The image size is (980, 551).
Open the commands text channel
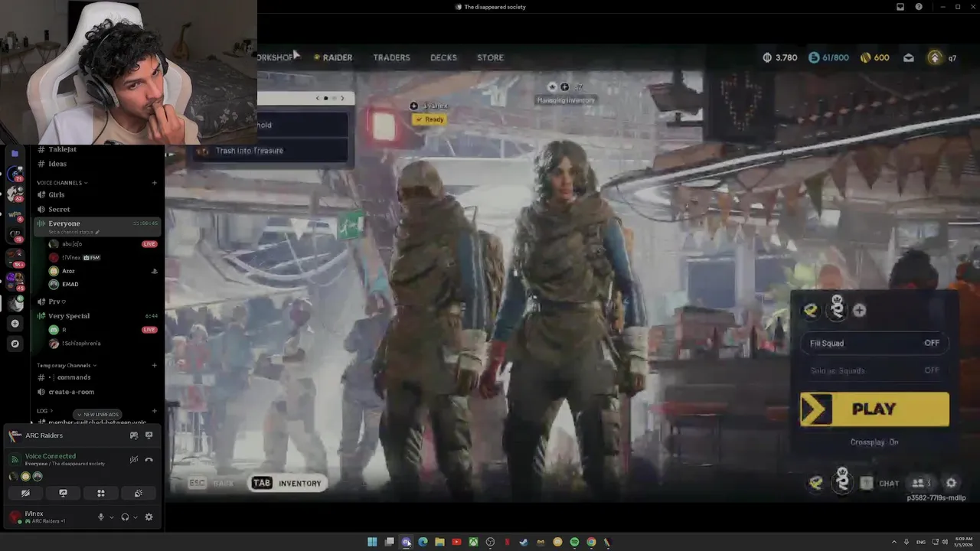(x=96, y=377)
